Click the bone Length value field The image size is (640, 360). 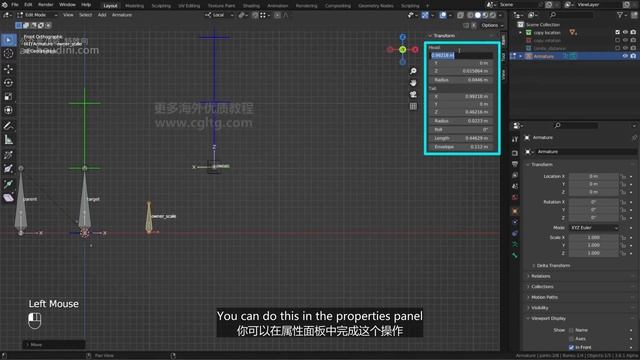(461, 138)
